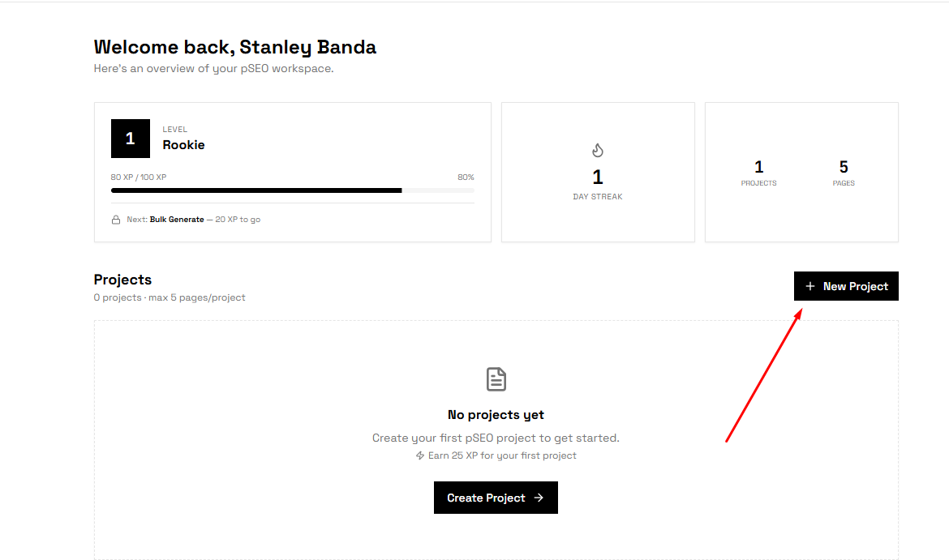Click the flame streak icon

click(598, 150)
